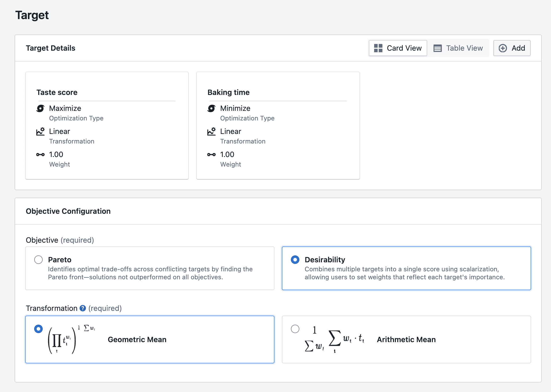
Task: Choose the Geometric Mean transformation radio button
Action: (38, 329)
